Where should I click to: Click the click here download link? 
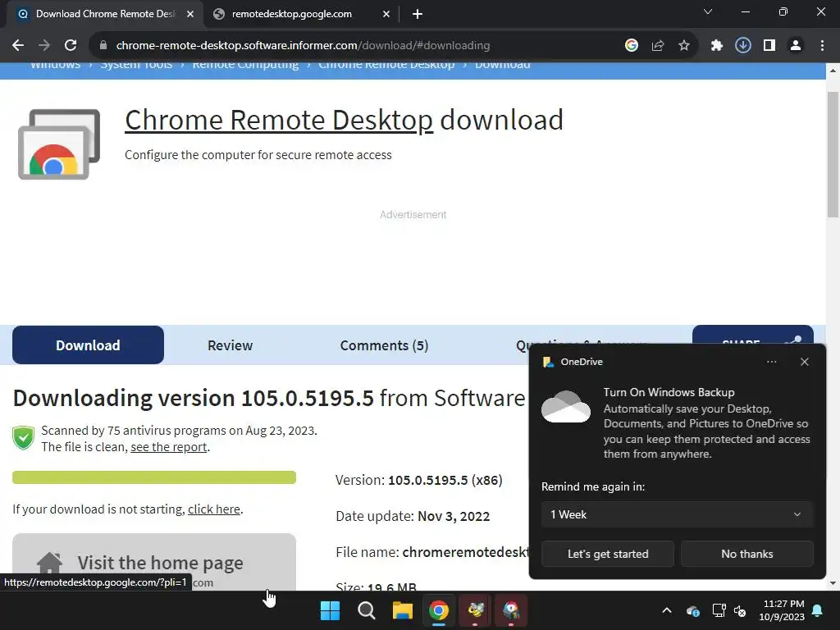click(214, 509)
